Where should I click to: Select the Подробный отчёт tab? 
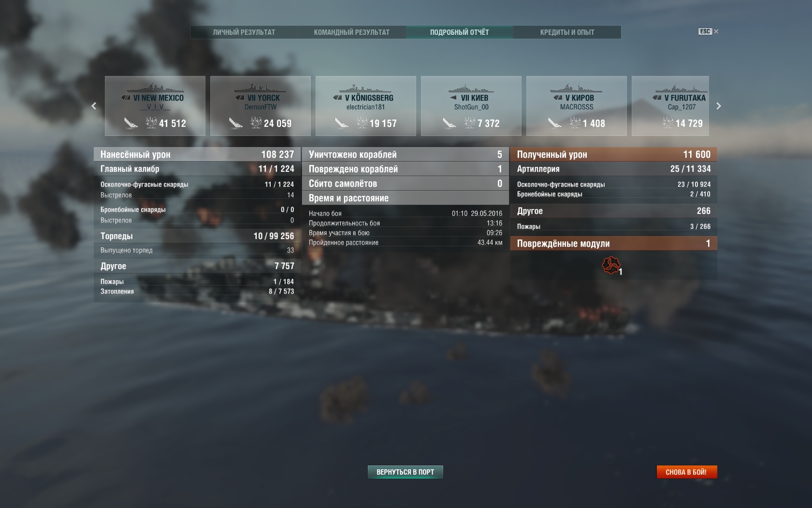coord(460,32)
